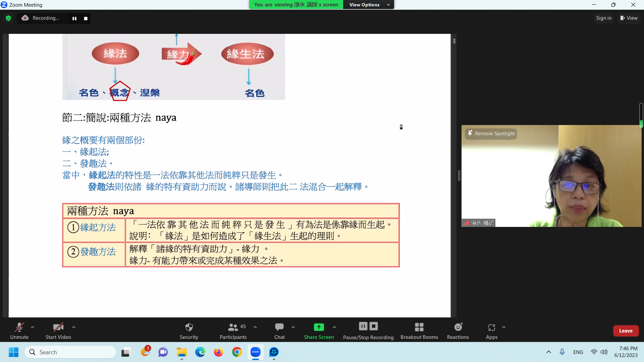The width and height of the screenshot is (644, 362).
Task: Click the green encryption shield icon
Action: (8, 18)
